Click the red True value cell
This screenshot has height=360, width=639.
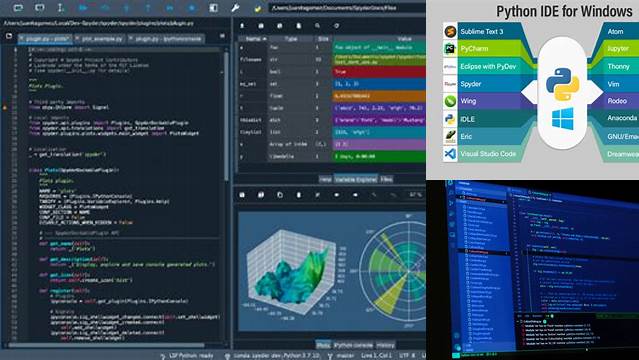click(x=379, y=72)
